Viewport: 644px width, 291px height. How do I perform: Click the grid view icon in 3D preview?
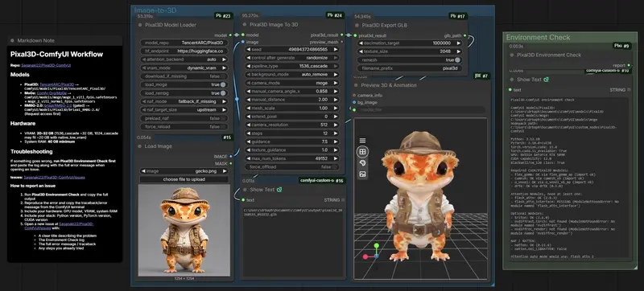pyautogui.click(x=362, y=152)
